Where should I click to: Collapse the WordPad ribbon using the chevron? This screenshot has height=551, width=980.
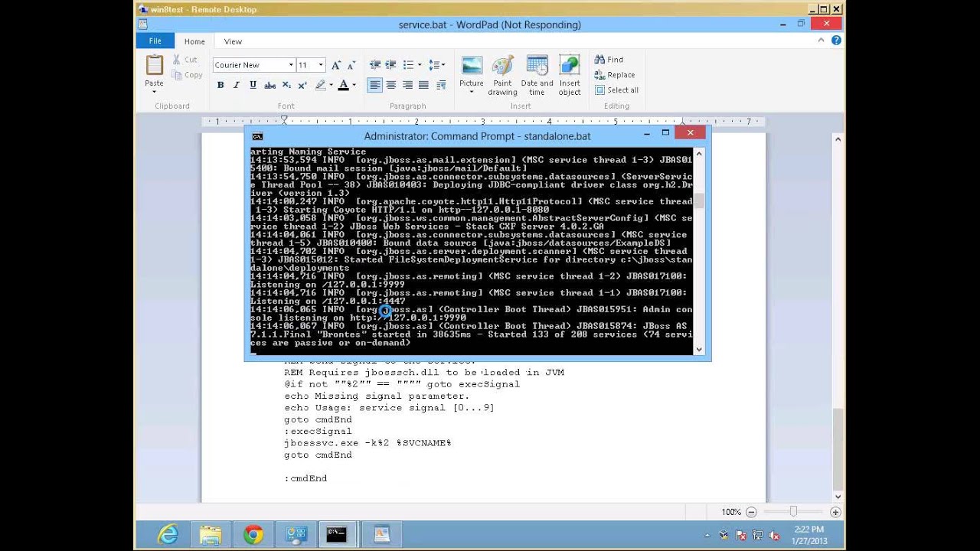coord(823,41)
